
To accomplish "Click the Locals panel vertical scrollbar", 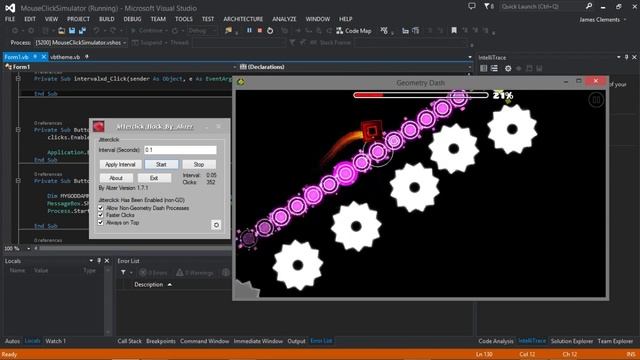I will (108, 301).
